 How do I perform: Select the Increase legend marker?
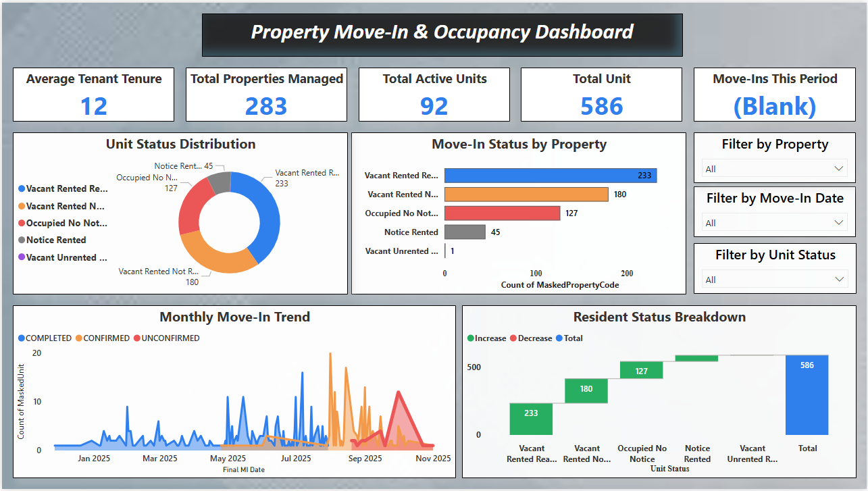(x=470, y=338)
